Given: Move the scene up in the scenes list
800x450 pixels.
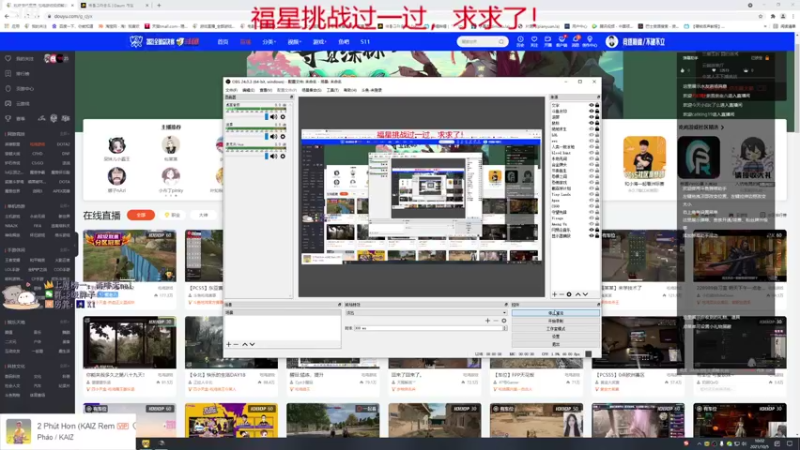Looking at the screenshot, I should click(244, 344).
